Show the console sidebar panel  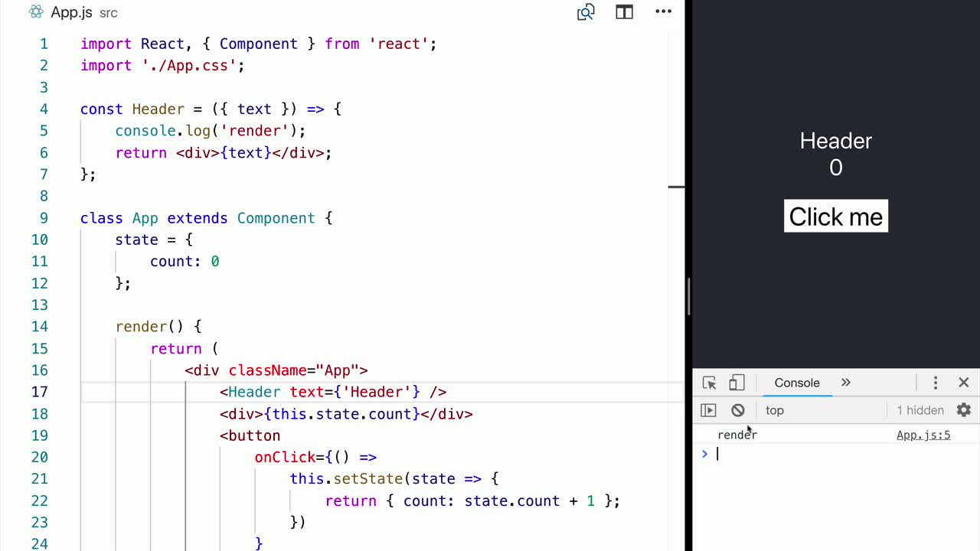(708, 410)
